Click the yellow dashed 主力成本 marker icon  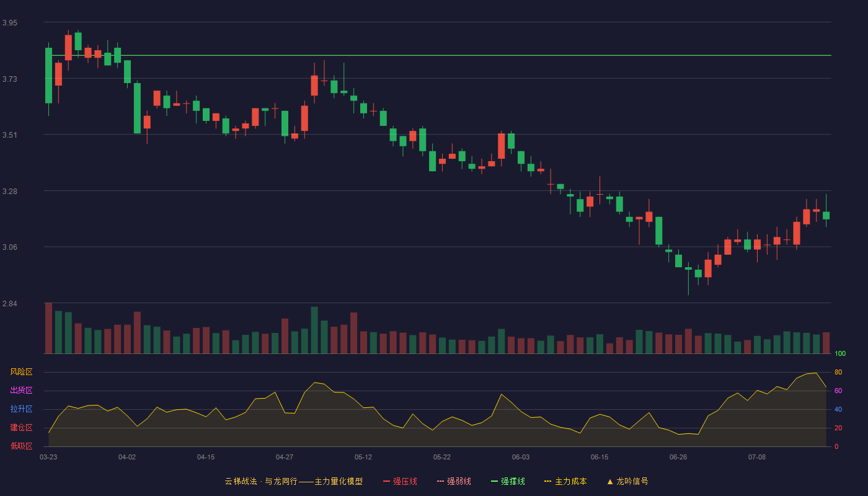(547, 482)
